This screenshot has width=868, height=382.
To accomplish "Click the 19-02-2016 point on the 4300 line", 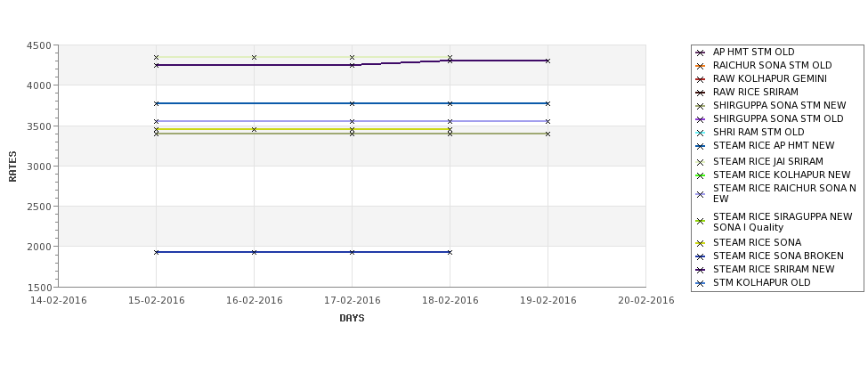I will (x=548, y=61).
